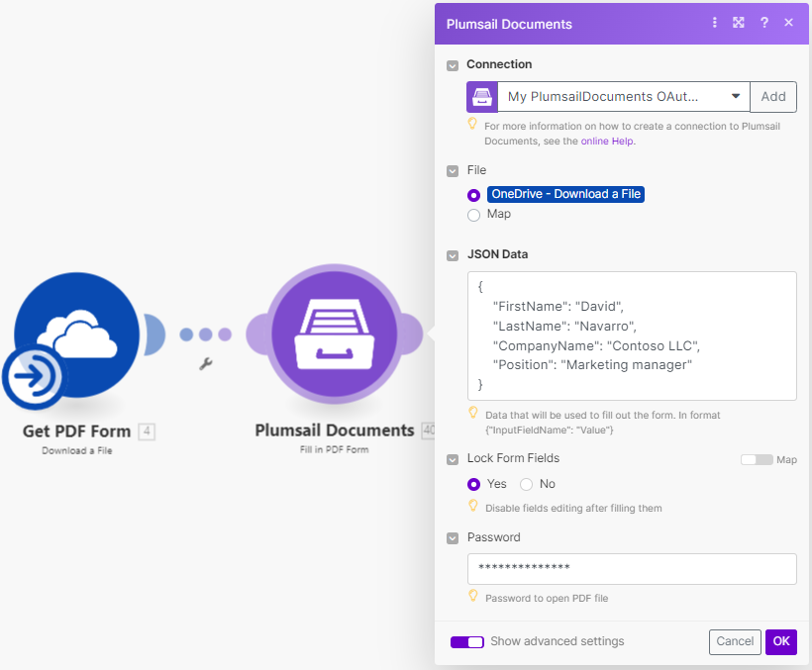
Task: Expand the Plumsail Documents panel fullscreen
Action: tap(739, 22)
